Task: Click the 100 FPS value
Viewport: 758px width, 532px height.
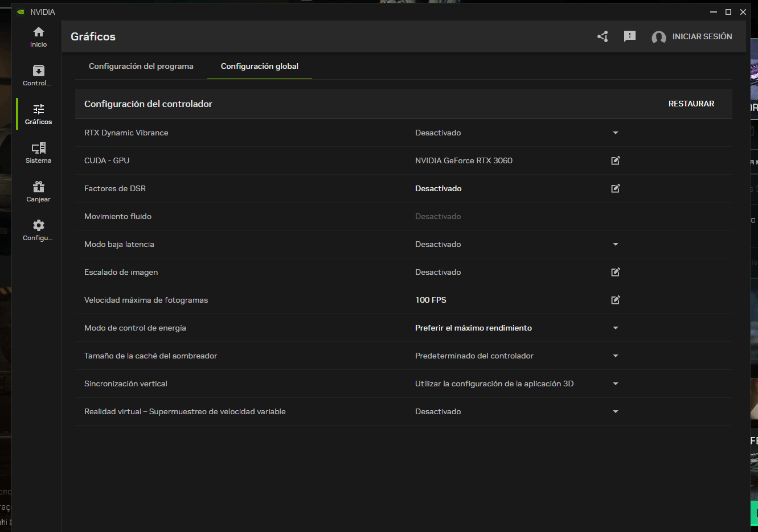Action: tap(431, 300)
